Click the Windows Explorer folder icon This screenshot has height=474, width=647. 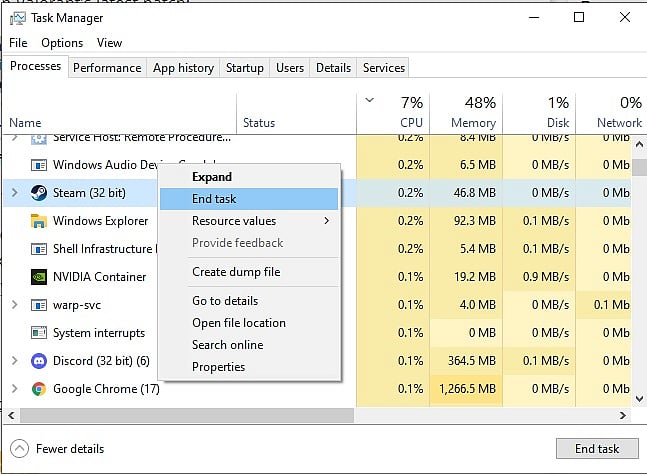[39, 221]
